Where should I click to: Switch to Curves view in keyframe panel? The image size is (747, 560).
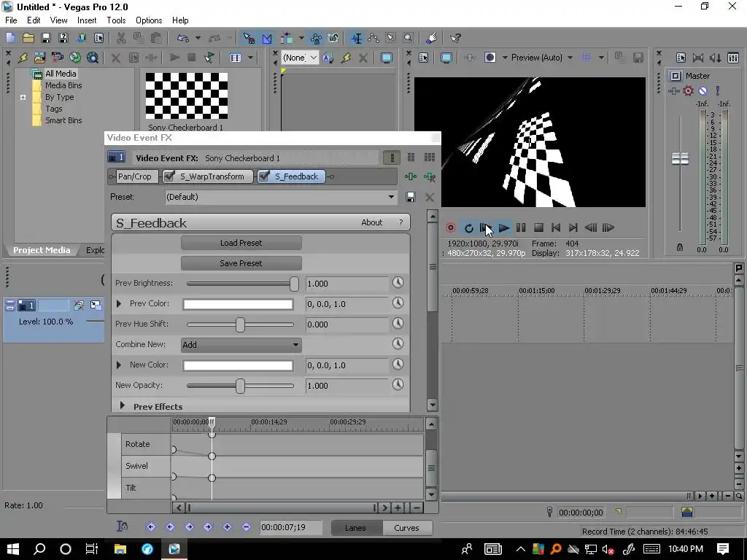click(x=406, y=528)
